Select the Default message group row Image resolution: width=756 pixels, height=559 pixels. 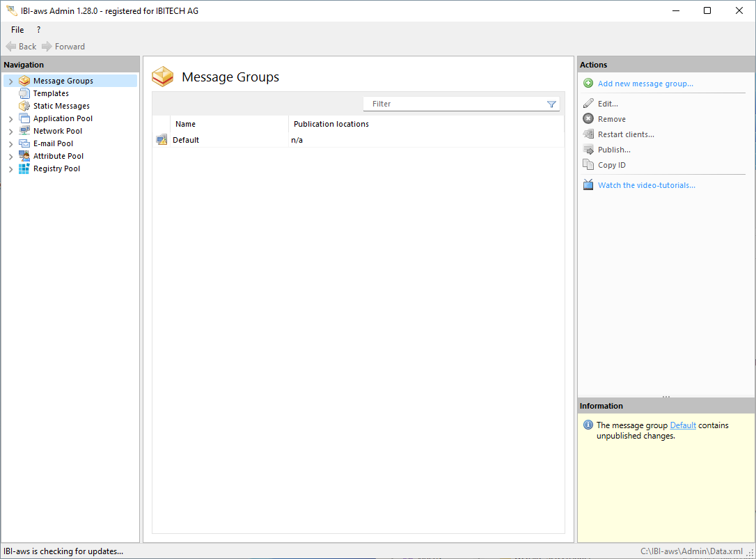pyautogui.click(x=186, y=140)
